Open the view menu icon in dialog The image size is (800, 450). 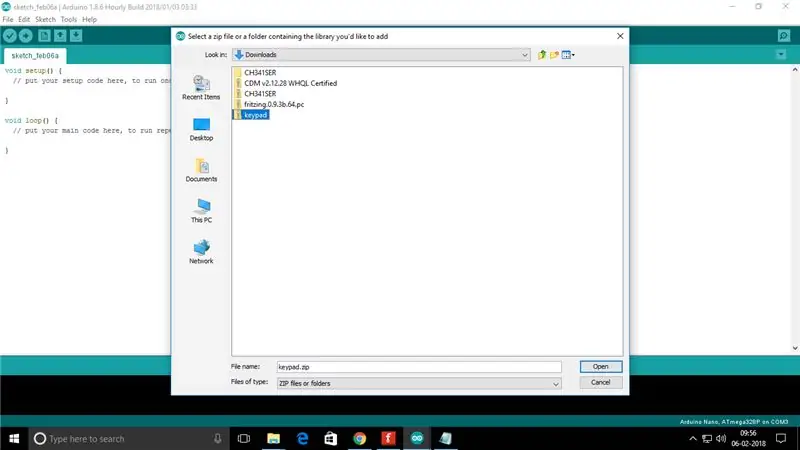point(568,55)
